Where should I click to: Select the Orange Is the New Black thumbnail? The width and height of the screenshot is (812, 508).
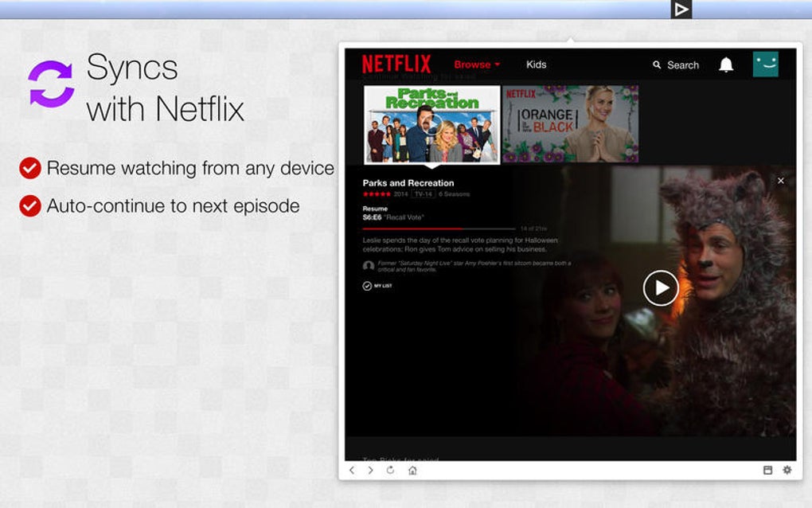570,124
